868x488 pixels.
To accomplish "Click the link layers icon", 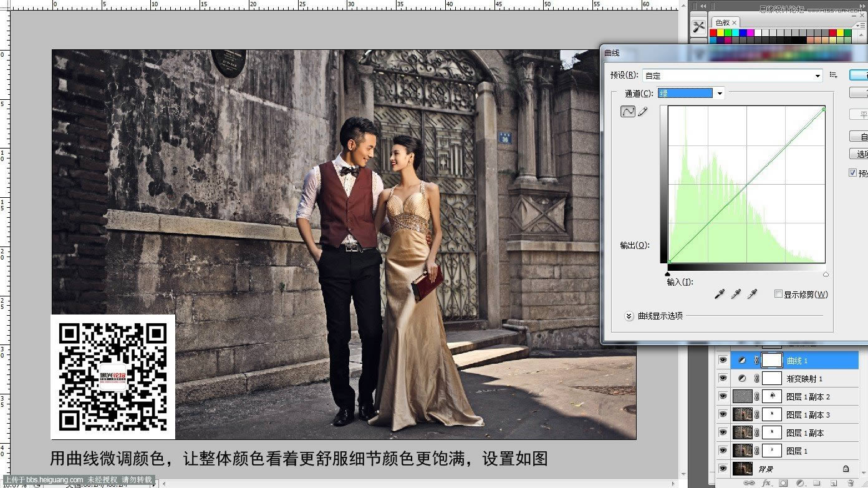I will (x=750, y=483).
